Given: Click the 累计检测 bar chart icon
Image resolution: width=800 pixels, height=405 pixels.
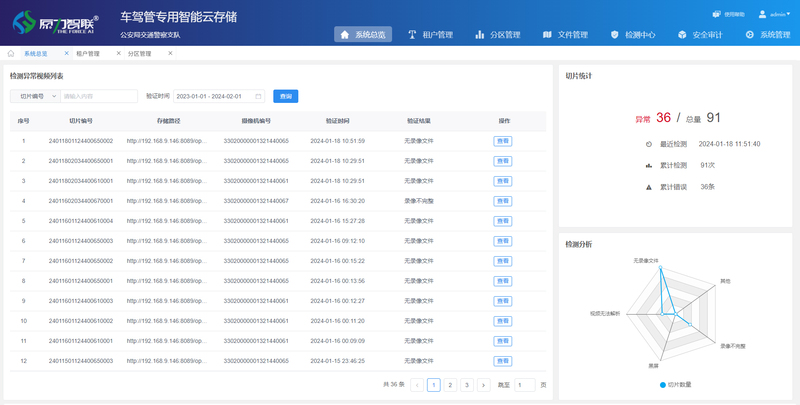Looking at the screenshot, I should (x=648, y=165).
